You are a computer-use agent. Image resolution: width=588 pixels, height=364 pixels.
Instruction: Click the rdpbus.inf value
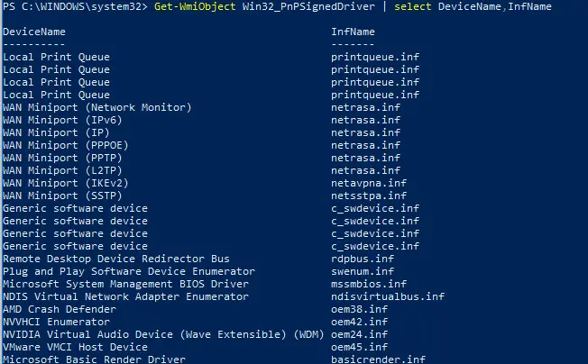pyautogui.click(x=363, y=259)
